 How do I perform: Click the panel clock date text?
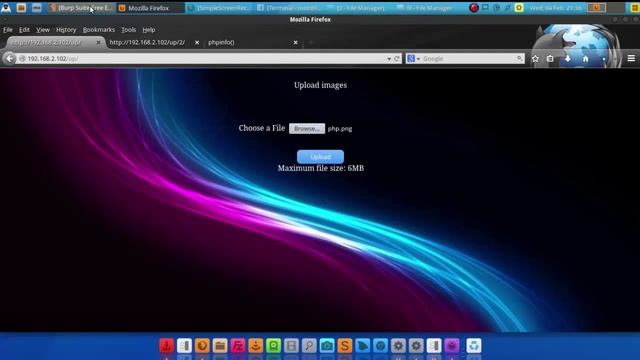click(x=555, y=8)
